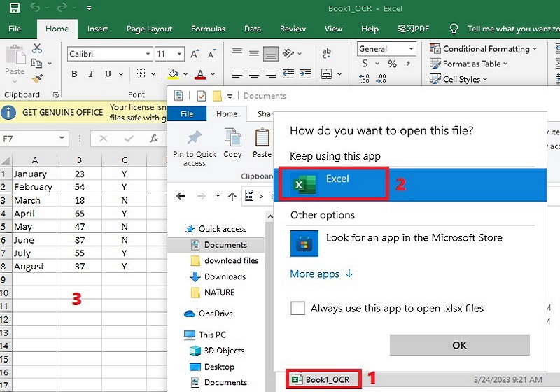Click the Explorer Up arrow
560x392 pixels.
pyautogui.click(x=232, y=196)
